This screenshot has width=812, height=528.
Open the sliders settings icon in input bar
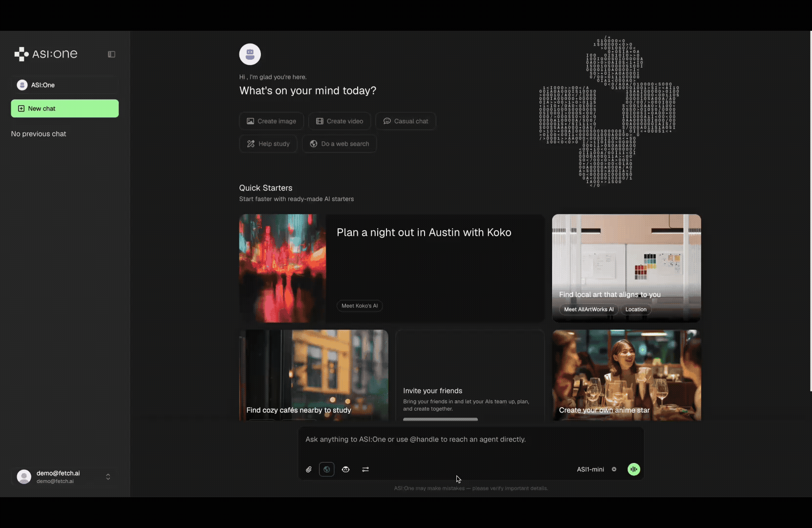click(x=365, y=469)
